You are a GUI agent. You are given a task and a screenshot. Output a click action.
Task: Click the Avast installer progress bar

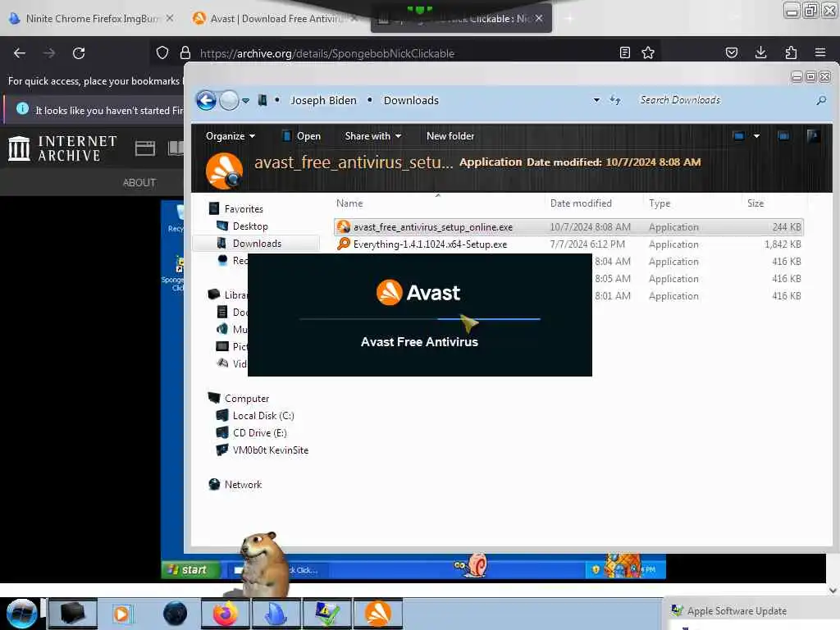pos(419,319)
